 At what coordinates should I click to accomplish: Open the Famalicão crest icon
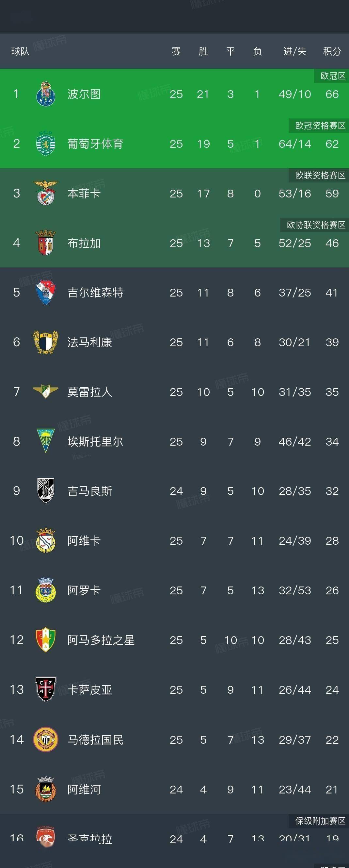(x=45, y=342)
